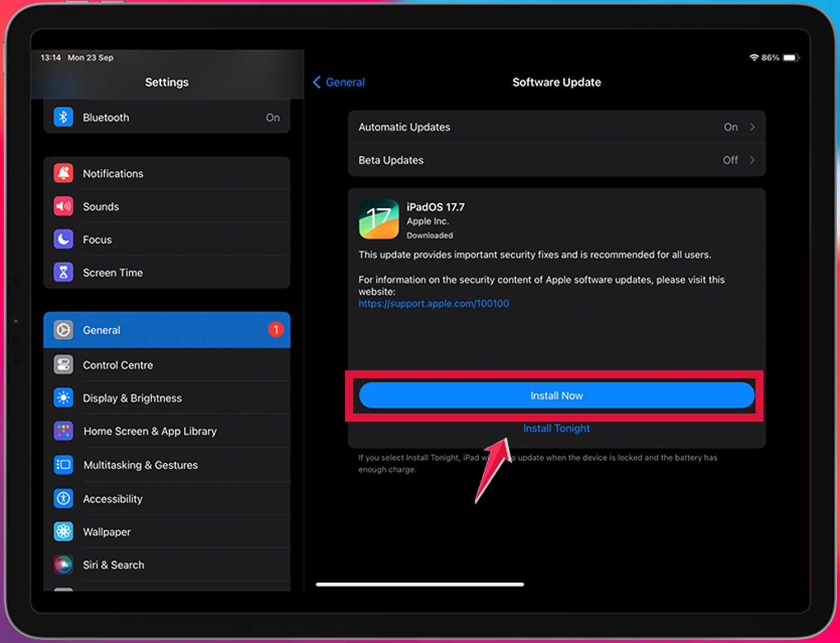Tap the Sounds speaker icon
This screenshot has height=643, width=840.
tap(63, 206)
